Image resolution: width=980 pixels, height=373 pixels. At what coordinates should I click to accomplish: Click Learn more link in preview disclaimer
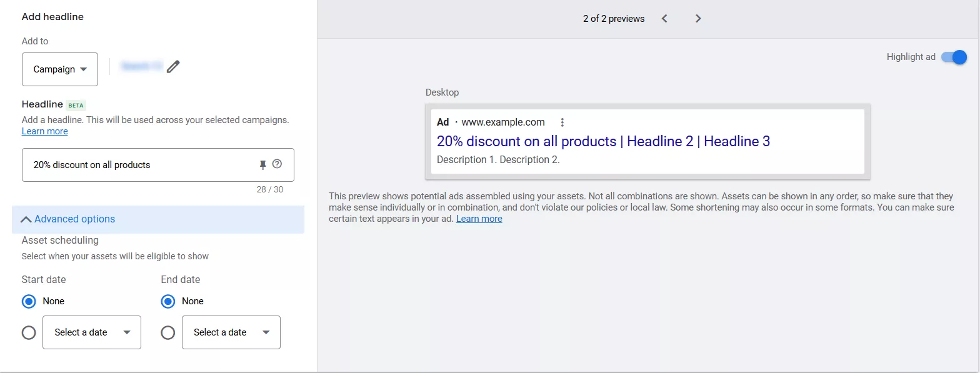tap(479, 219)
